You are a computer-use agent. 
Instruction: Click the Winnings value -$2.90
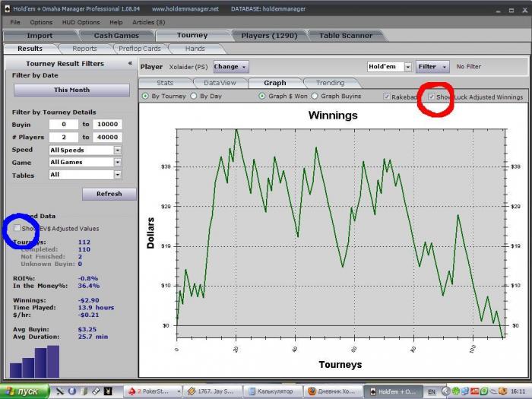click(x=89, y=300)
